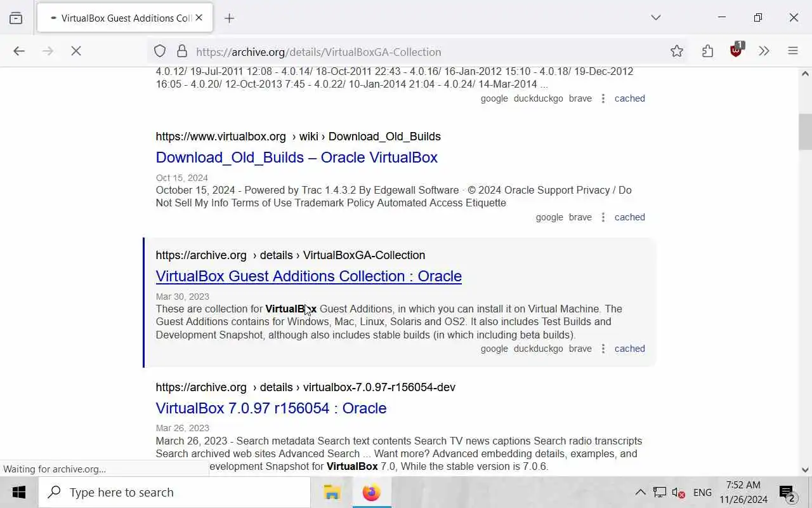The image size is (812, 508).
Task: Open VirtualBox 7.0.97 r156054 : Oracle link
Action: click(x=271, y=408)
